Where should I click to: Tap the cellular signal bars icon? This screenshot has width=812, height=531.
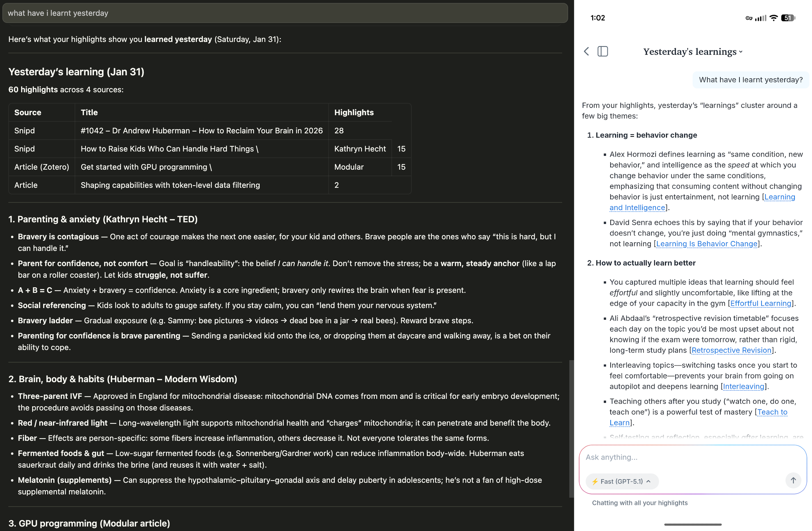(761, 18)
